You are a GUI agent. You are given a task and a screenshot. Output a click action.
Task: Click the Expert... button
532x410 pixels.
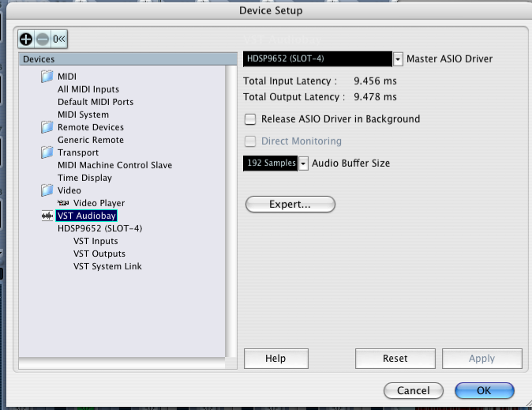pos(290,204)
